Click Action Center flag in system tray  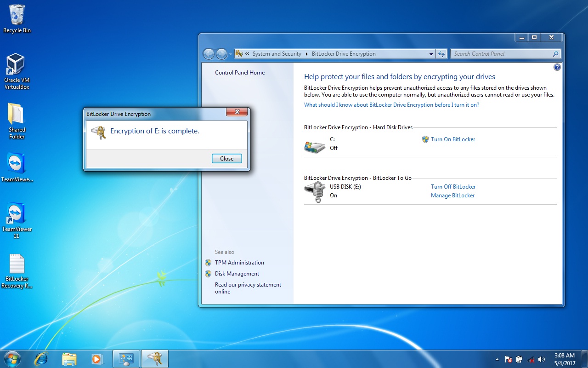(x=509, y=359)
